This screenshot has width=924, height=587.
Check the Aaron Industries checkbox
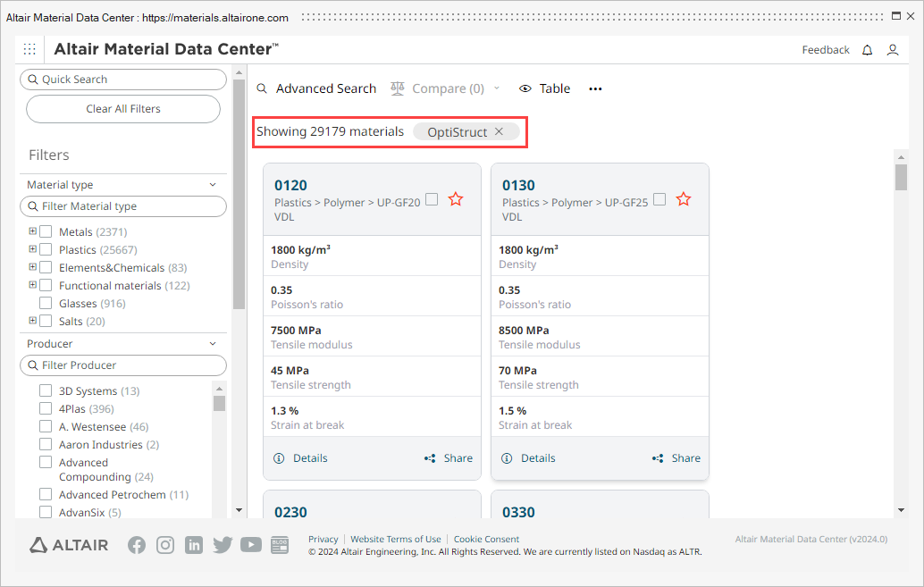coord(46,444)
